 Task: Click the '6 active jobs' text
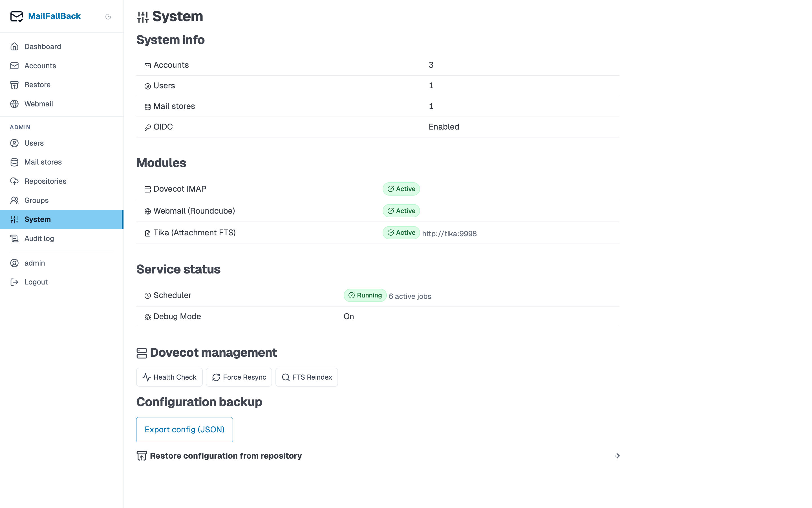[410, 296]
